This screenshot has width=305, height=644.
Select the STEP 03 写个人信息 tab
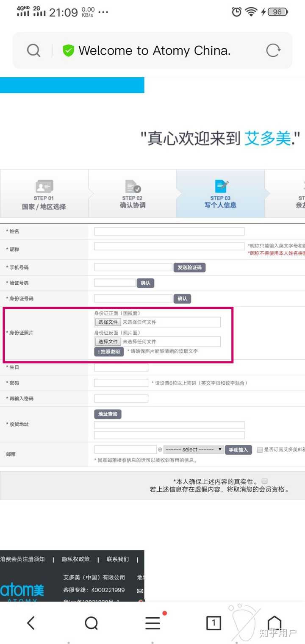[221, 194]
